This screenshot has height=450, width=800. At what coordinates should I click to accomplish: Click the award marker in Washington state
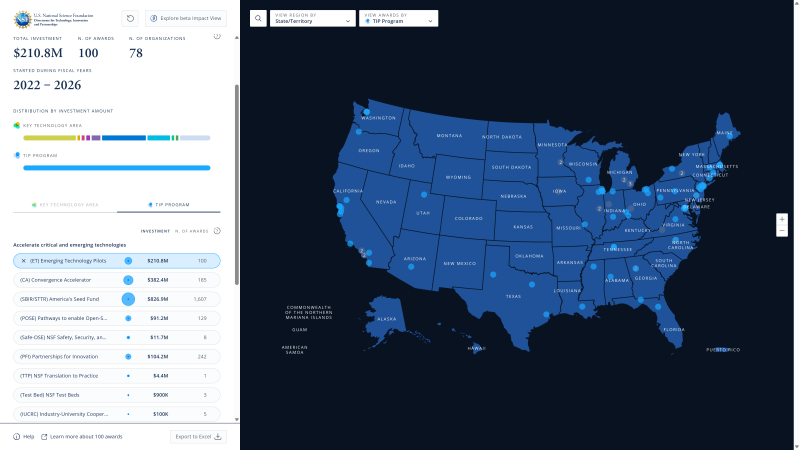click(x=367, y=112)
